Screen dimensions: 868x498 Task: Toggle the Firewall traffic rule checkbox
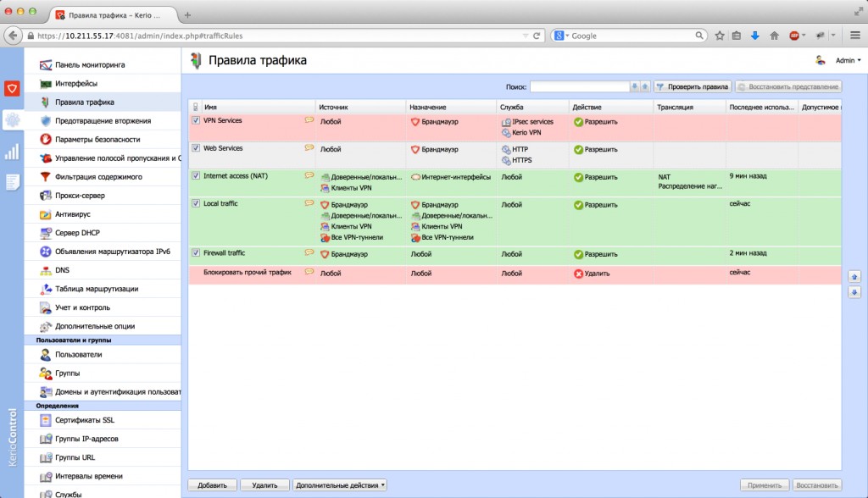[x=196, y=252]
